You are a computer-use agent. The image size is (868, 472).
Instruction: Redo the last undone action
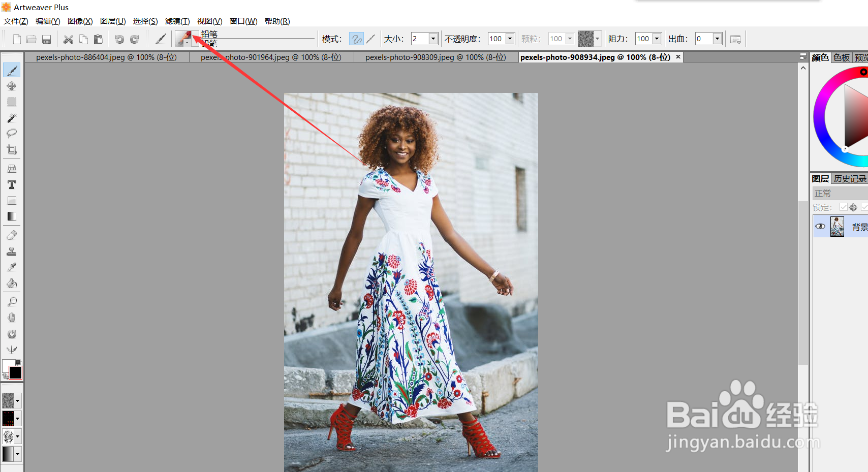click(x=135, y=39)
